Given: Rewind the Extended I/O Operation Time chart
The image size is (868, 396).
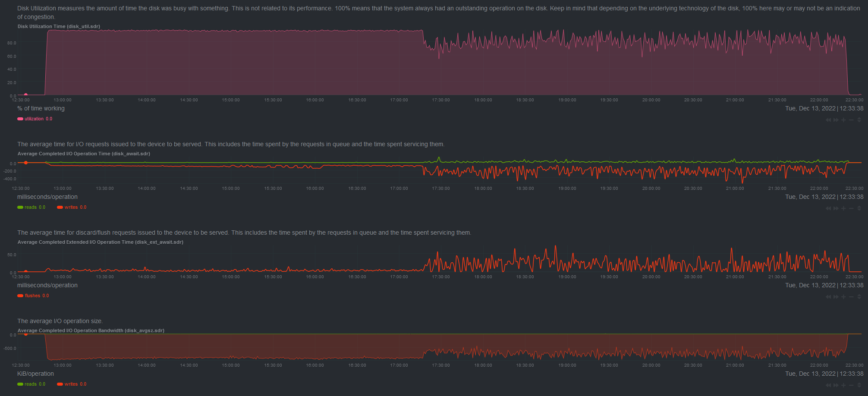Looking at the screenshot, I should click(x=828, y=297).
